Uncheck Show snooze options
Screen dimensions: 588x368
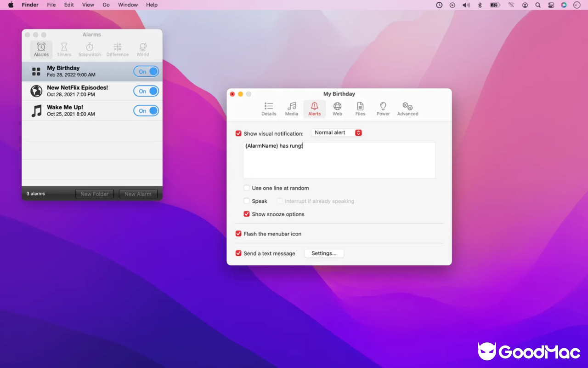[x=247, y=214]
